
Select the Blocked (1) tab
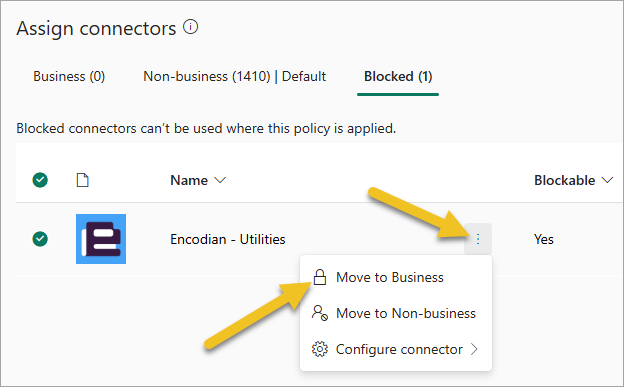398,76
